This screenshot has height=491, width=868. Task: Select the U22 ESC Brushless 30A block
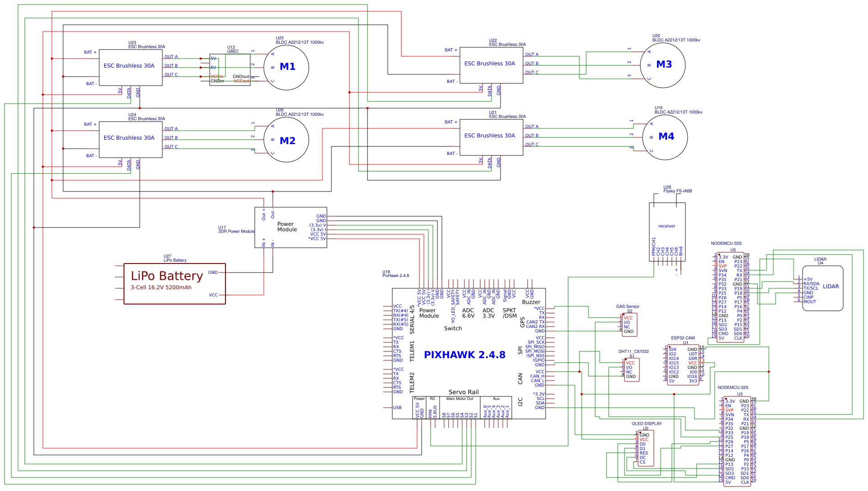[491, 65]
